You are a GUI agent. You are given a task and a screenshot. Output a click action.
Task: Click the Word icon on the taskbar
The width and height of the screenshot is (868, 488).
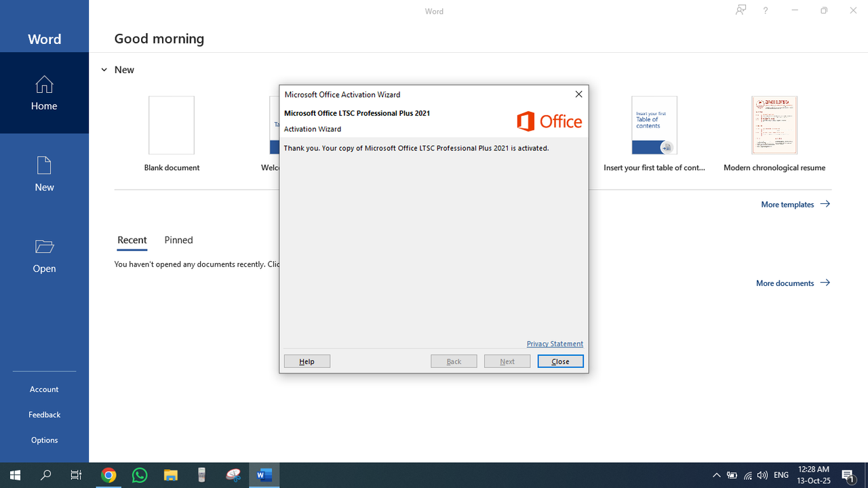point(264,475)
